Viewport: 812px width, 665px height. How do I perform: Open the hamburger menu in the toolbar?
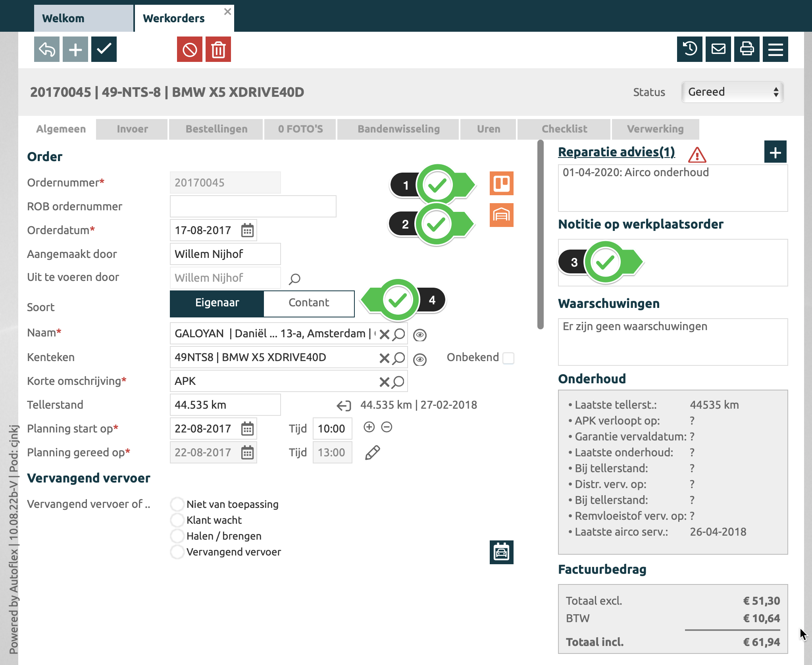[775, 50]
